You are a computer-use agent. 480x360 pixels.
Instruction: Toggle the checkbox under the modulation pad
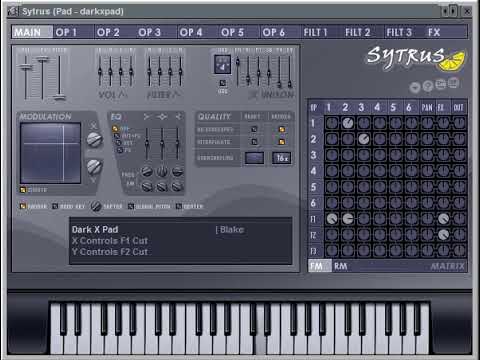tap(23, 190)
